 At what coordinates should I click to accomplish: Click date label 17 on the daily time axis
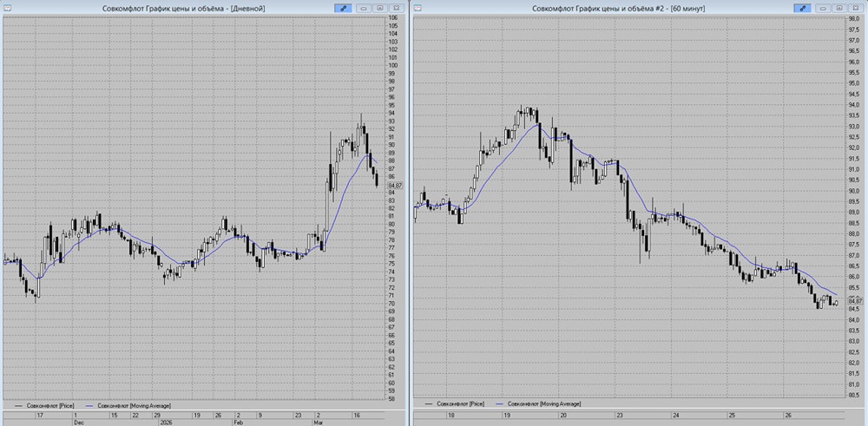[x=39, y=415]
